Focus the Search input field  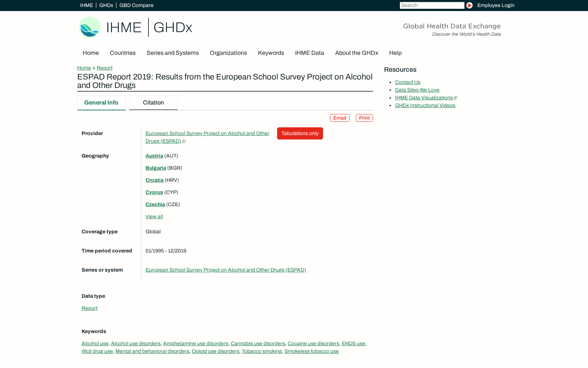[x=432, y=6]
